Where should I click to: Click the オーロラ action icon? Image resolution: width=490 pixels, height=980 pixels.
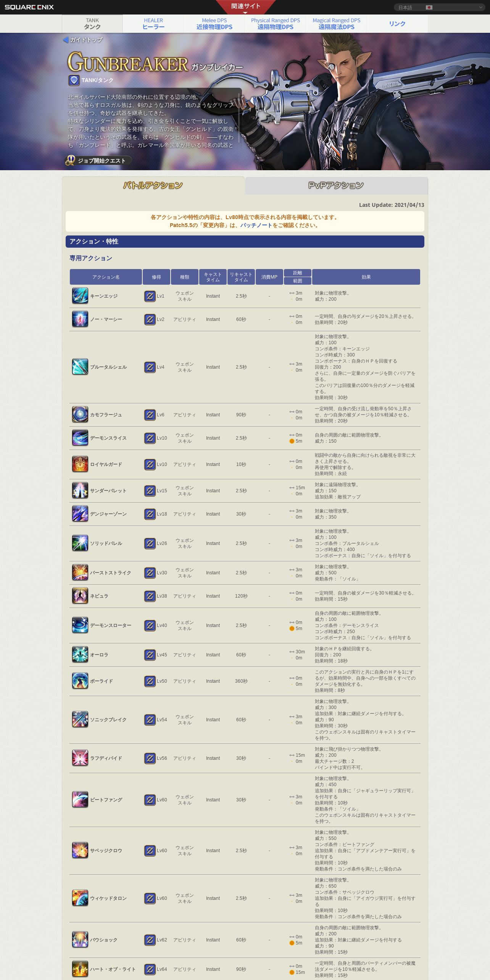pyautogui.click(x=80, y=654)
